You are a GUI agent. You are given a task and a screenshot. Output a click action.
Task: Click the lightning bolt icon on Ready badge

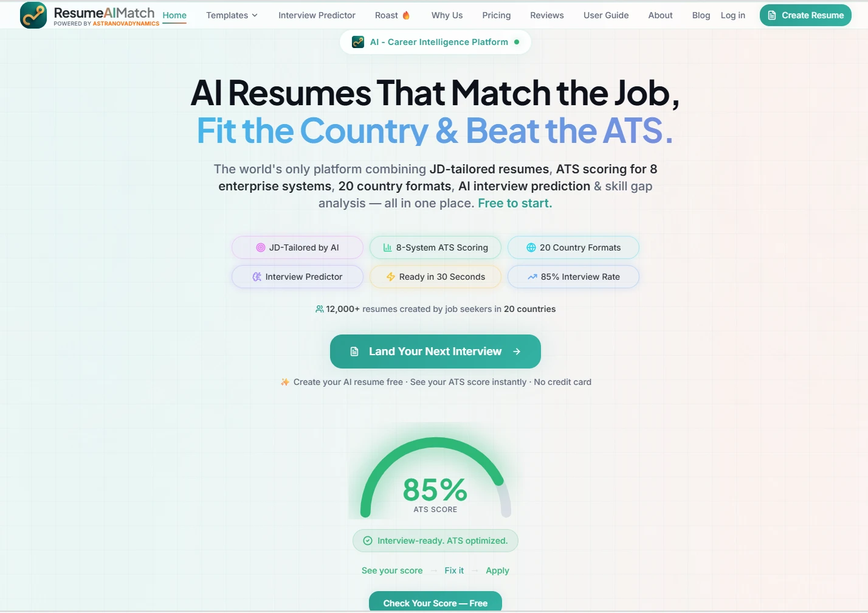pyautogui.click(x=390, y=277)
